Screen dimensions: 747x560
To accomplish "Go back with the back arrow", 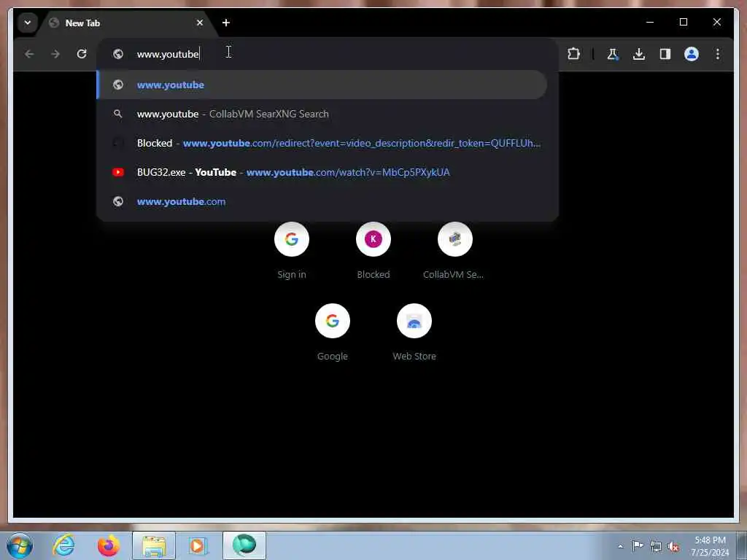I will click(x=29, y=54).
